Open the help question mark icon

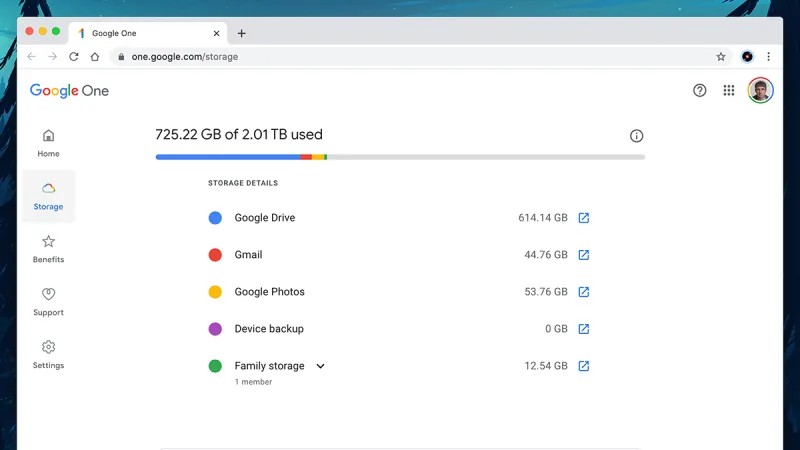coord(699,90)
